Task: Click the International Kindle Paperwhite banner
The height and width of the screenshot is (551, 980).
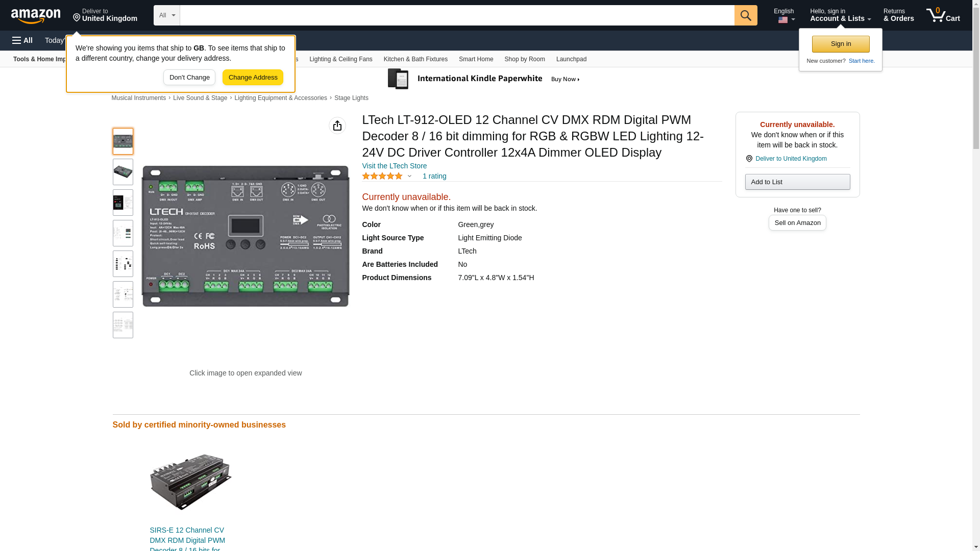Action: point(484,79)
